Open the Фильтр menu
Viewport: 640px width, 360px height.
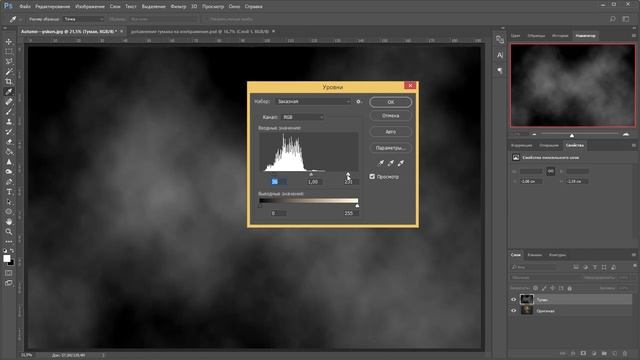178,7
